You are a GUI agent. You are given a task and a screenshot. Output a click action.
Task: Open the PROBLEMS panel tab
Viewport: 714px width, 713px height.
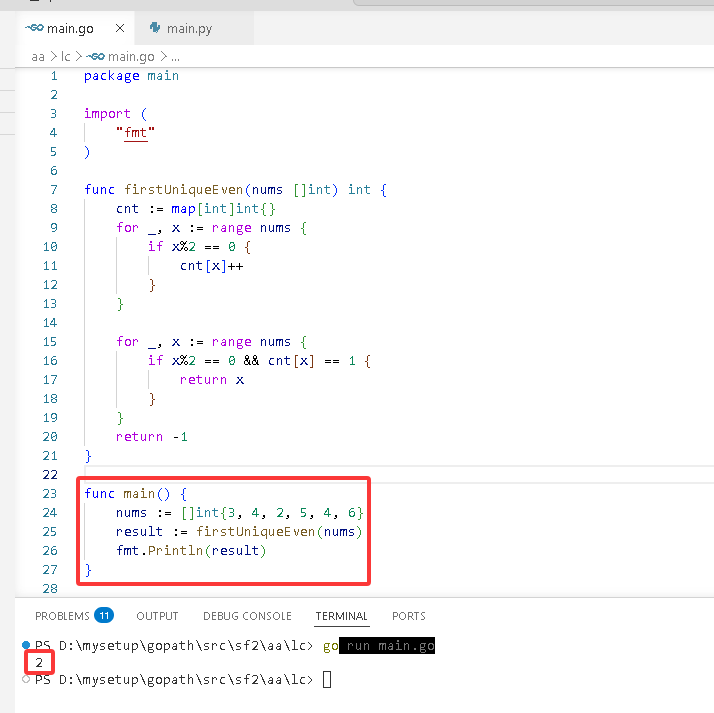click(62, 616)
